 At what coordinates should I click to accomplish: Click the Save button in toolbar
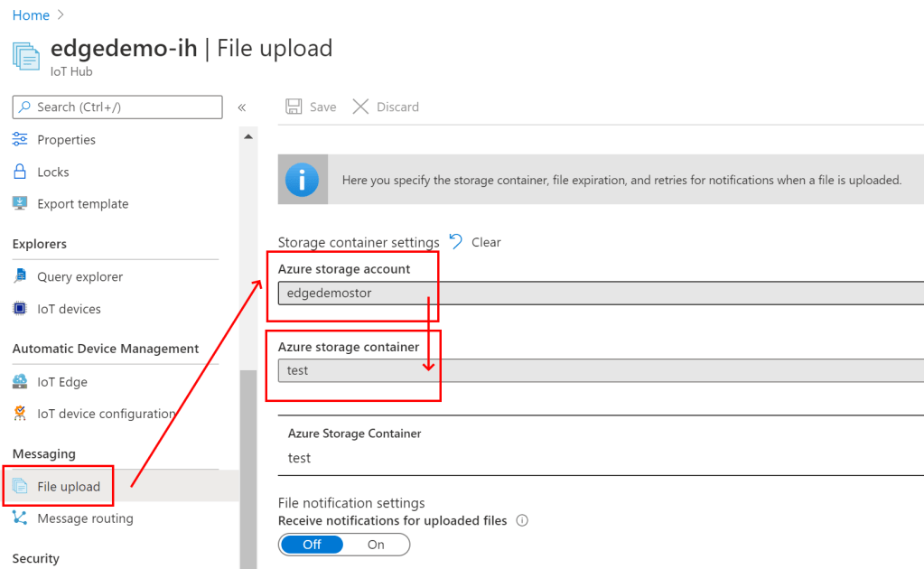point(311,107)
